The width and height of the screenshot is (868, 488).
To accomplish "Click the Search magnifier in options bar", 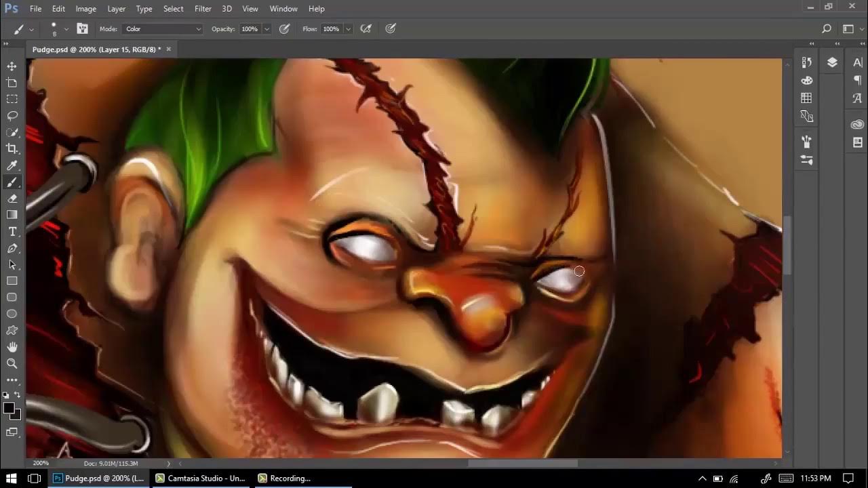I will coord(827,29).
